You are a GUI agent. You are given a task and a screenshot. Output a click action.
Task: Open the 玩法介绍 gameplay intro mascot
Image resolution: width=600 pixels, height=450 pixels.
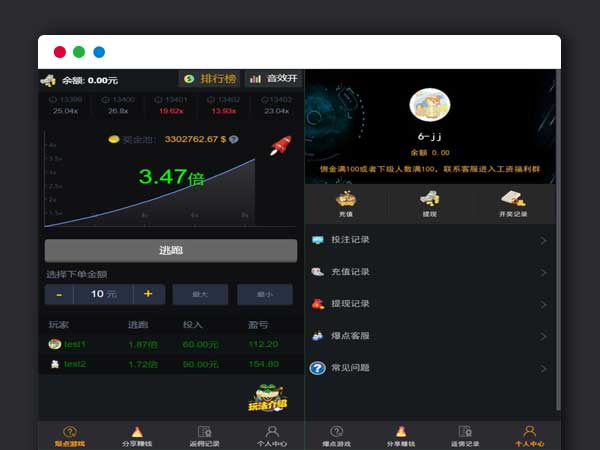(268, 398)
